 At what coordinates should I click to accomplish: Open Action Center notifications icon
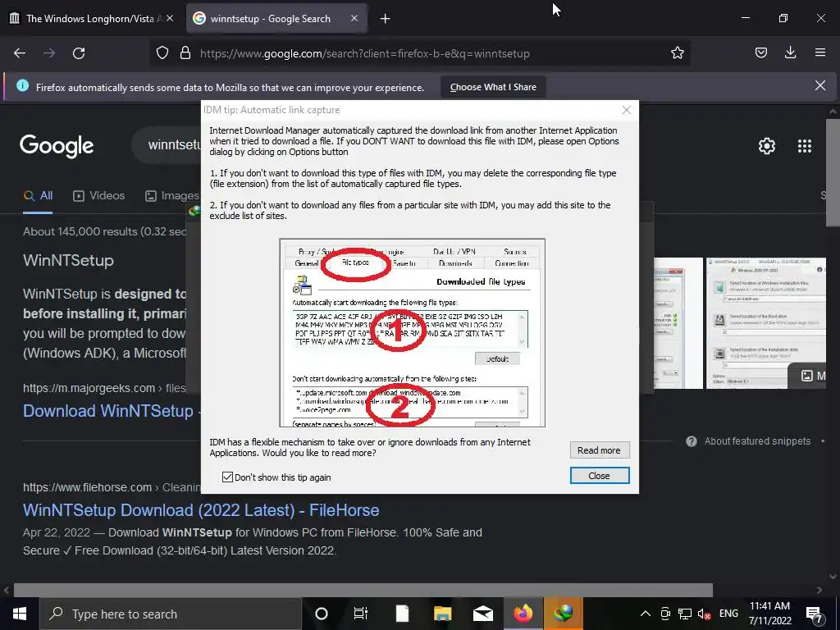tap(815, 614)
